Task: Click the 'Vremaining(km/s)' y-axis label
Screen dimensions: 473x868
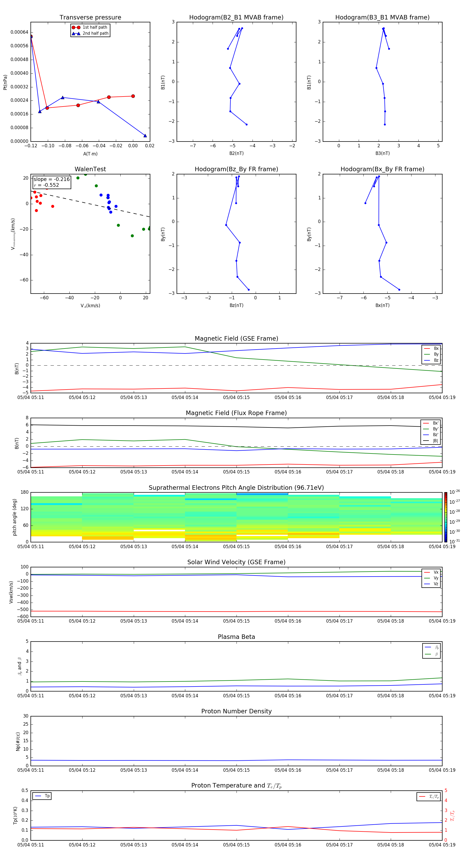Action: [13, 234]
